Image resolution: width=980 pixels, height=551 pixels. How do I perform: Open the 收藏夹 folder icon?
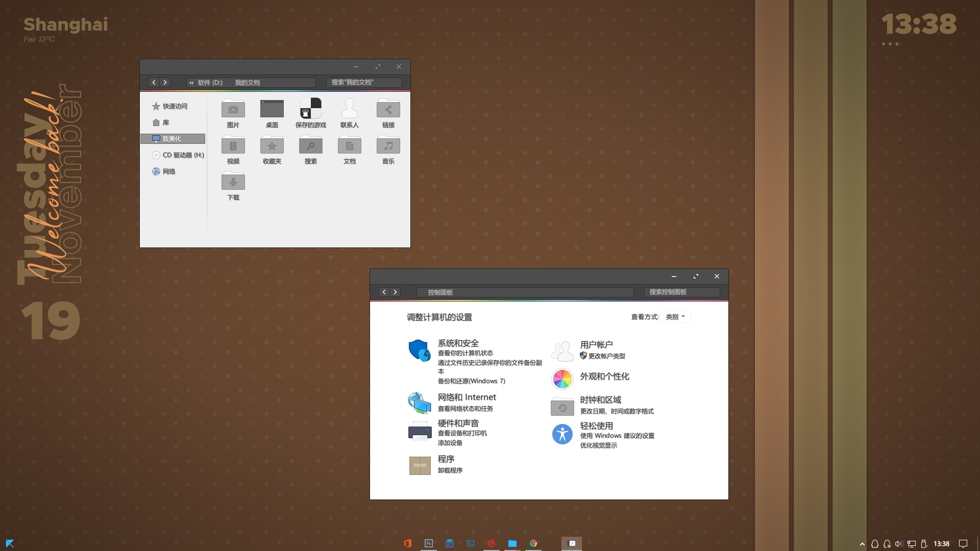pyautogui.click(x=272, y=145)
